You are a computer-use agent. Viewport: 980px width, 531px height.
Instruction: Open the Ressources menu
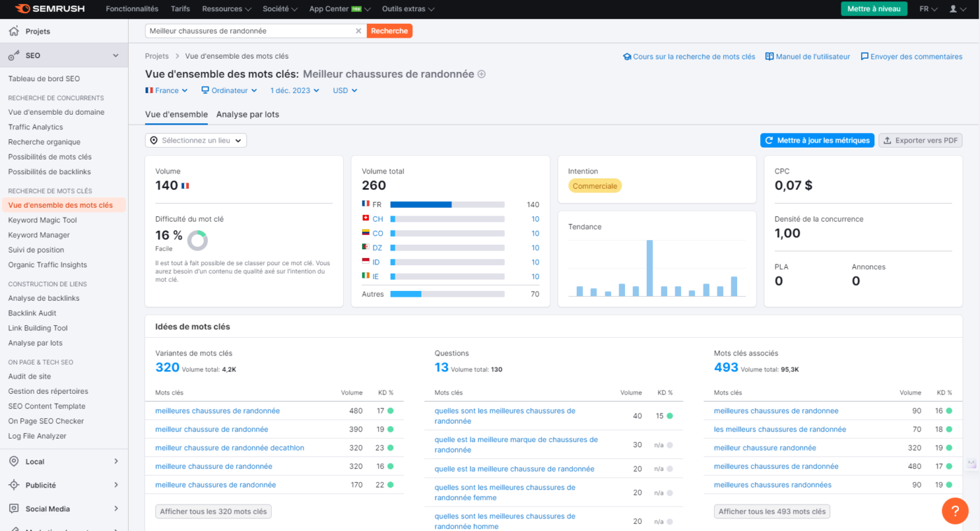click(227, 9)
